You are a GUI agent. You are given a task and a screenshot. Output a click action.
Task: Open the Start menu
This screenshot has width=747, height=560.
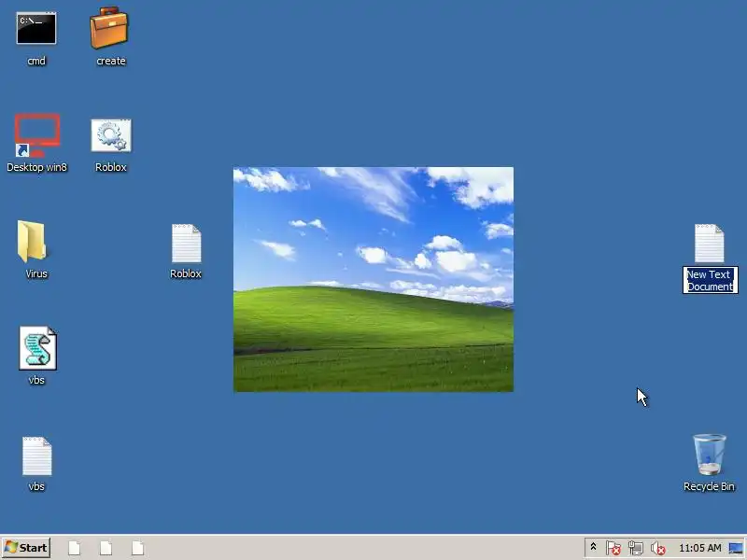pyautogui.click(x=27, y=548)
